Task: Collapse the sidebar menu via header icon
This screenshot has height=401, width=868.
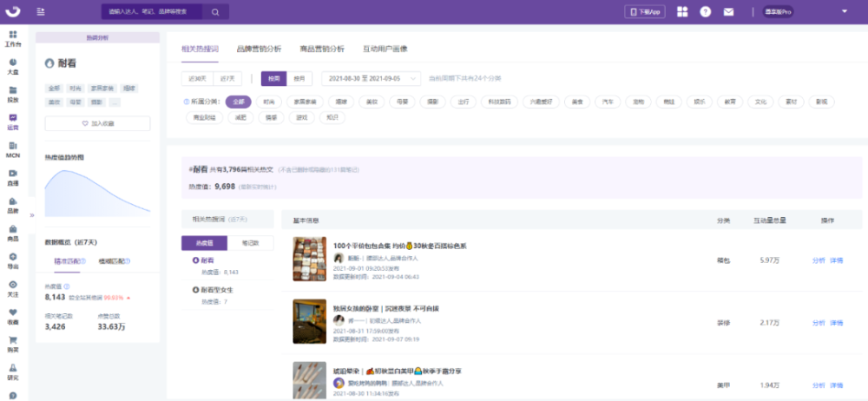Action: point(42,12)
